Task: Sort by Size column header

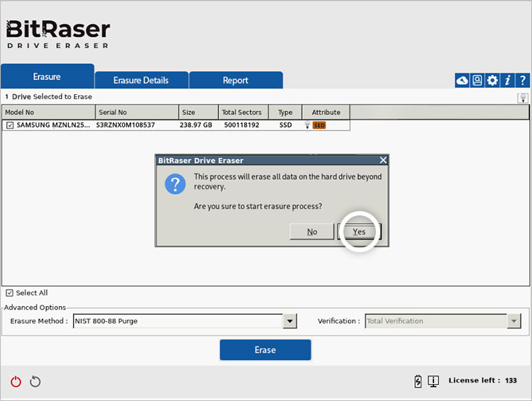Action: pos(199,112)
